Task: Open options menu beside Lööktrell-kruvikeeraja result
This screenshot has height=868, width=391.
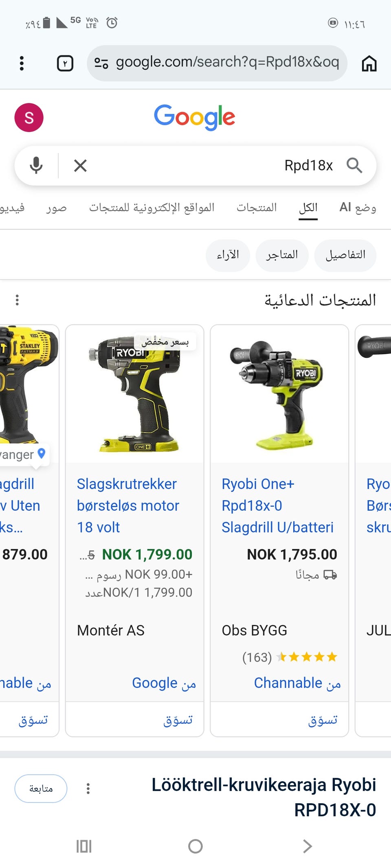Action: click(x=88, y=788)
